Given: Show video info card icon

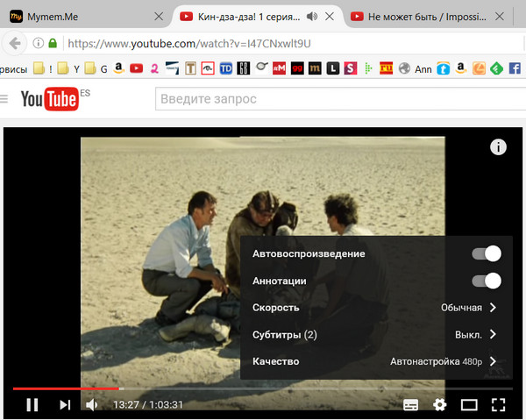Looking at the screenshot, I should tap(498, 147).
